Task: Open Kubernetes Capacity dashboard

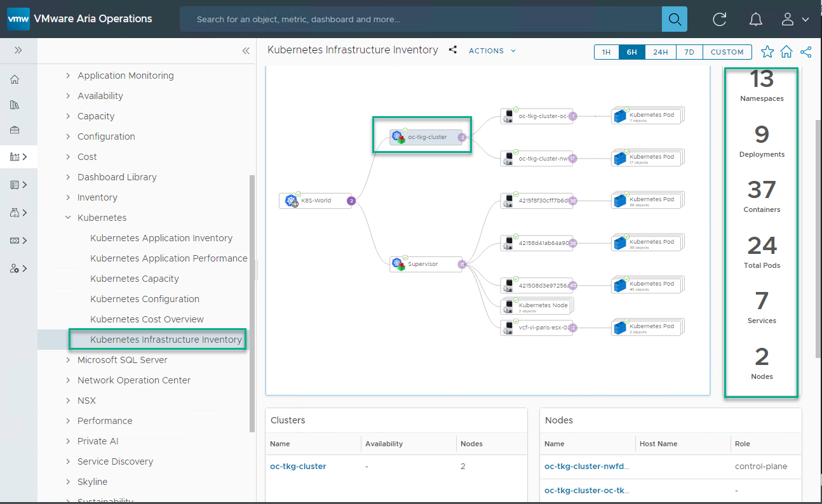Action: [135, 279]
